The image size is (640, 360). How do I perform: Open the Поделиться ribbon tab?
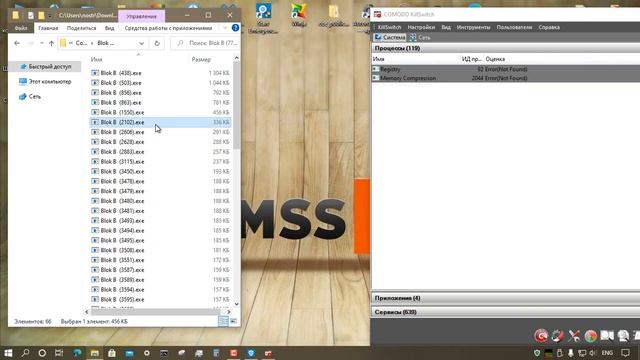pos(81,28)
